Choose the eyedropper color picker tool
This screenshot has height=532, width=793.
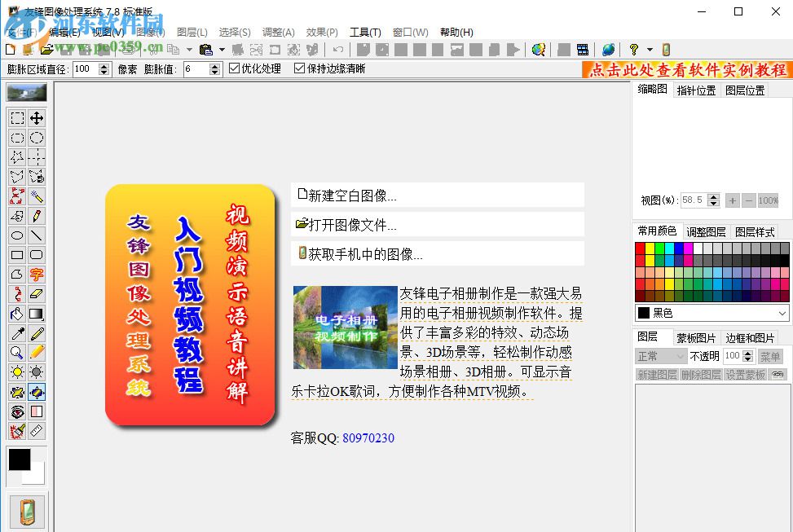click(x=17, y=333)
